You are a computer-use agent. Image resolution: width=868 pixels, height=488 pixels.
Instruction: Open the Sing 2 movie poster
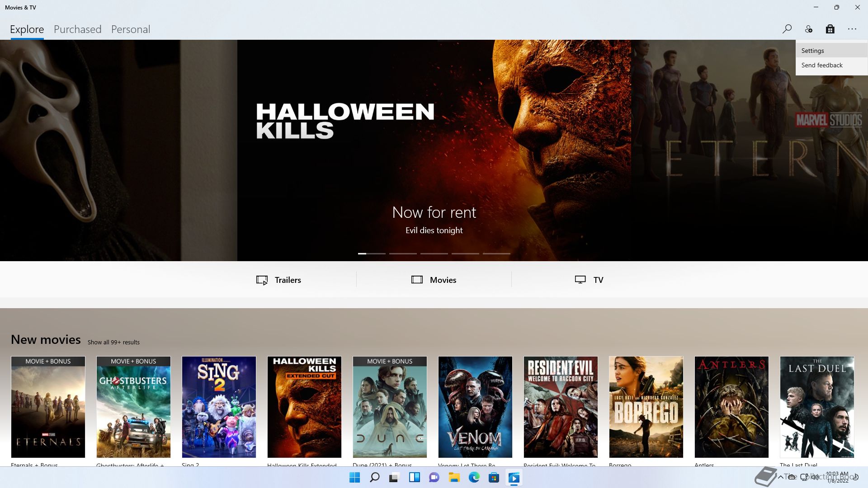pos(219,407)
